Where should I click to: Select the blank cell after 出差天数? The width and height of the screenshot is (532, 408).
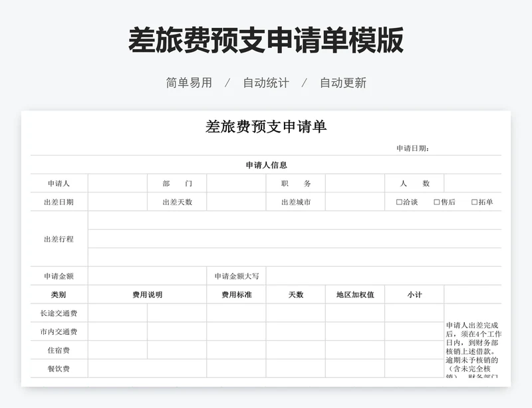pos(236,202)
